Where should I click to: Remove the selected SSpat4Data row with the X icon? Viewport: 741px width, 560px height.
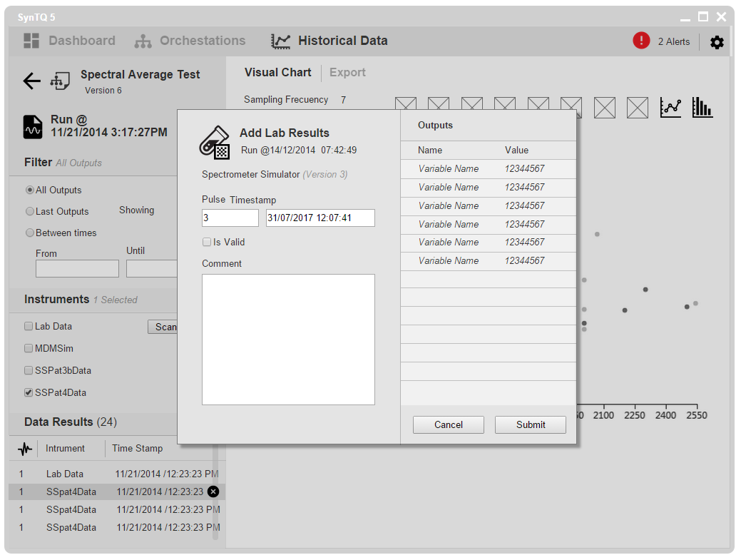[x=213, y=492]
